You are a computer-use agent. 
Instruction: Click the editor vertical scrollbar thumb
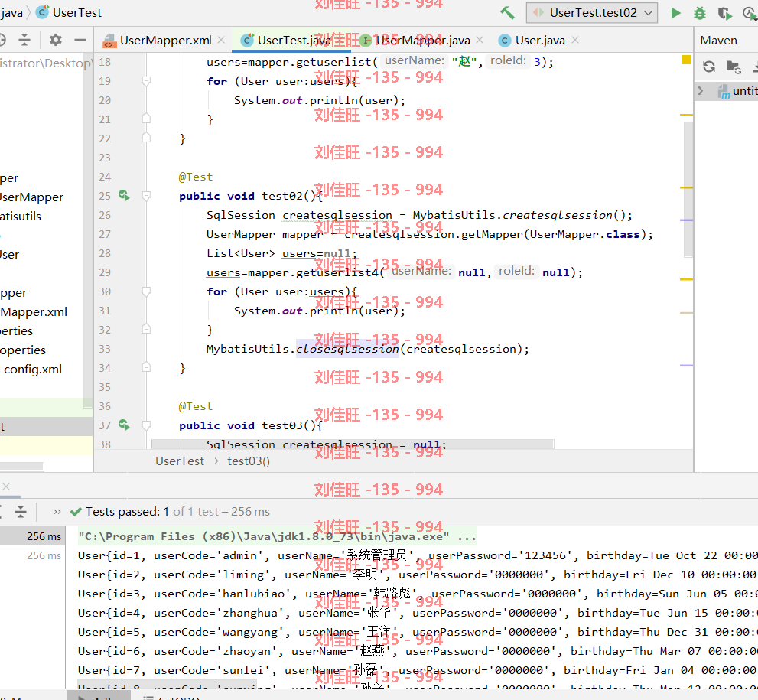click(x=689, y=189)
